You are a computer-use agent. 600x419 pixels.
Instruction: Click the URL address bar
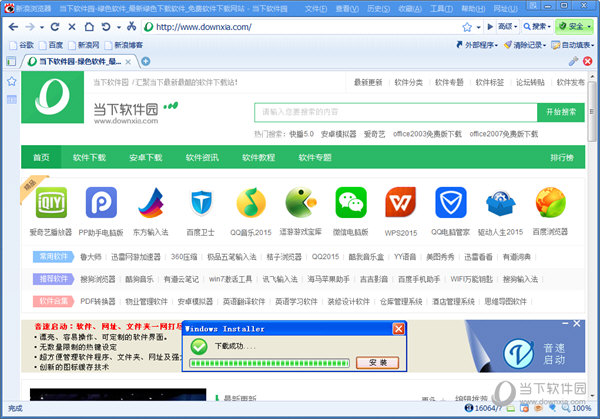tap(302, 27)
